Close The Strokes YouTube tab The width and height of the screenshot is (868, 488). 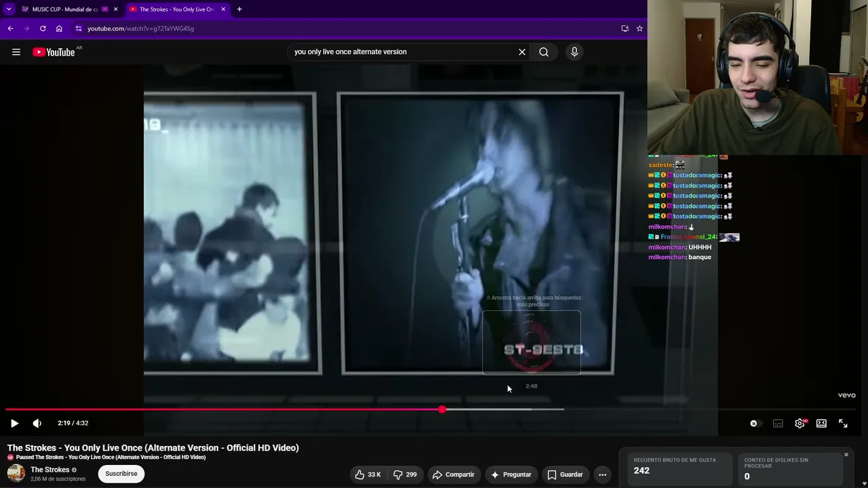pyautogui.click(x=223, y=9)
